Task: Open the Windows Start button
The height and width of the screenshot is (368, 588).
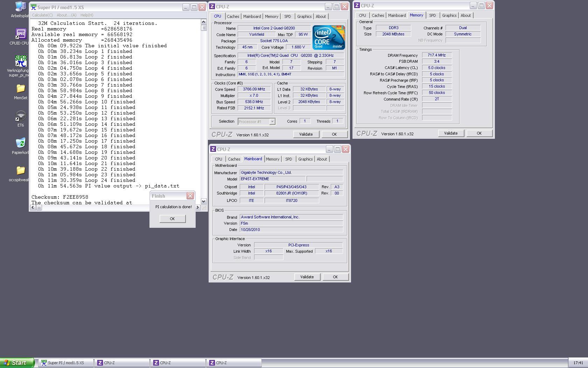Action: [x=17, y=363]
